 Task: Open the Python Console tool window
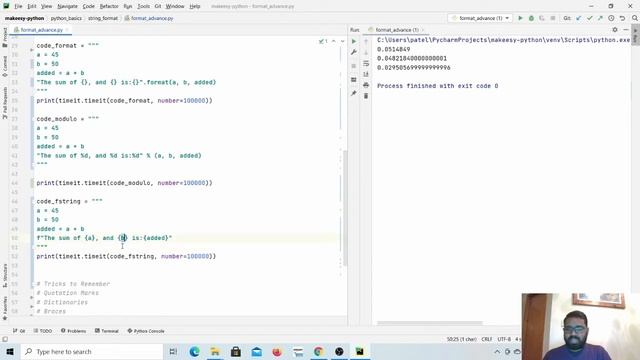(x=146, y=331)
